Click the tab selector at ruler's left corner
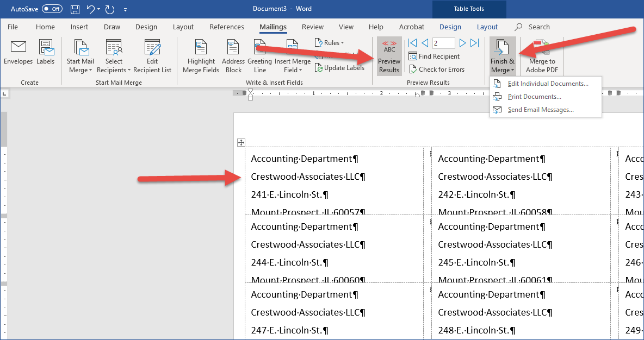This screenshot has height=340, width=644. [4, 94]
